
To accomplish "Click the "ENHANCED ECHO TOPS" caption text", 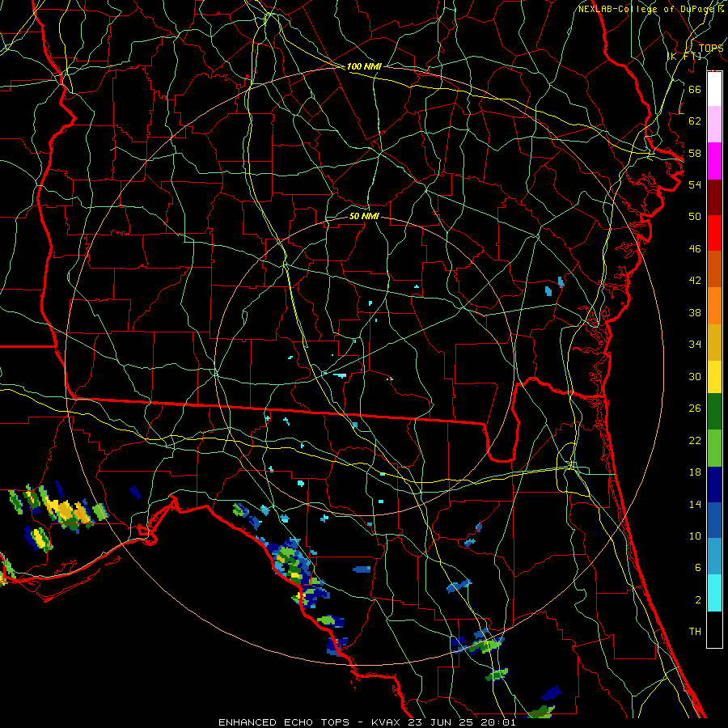I will [284, 722].
